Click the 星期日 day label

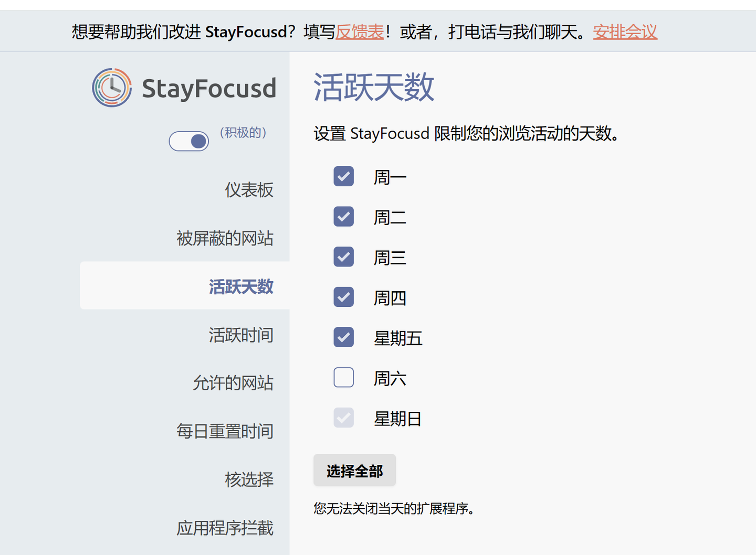pos(398,419)
